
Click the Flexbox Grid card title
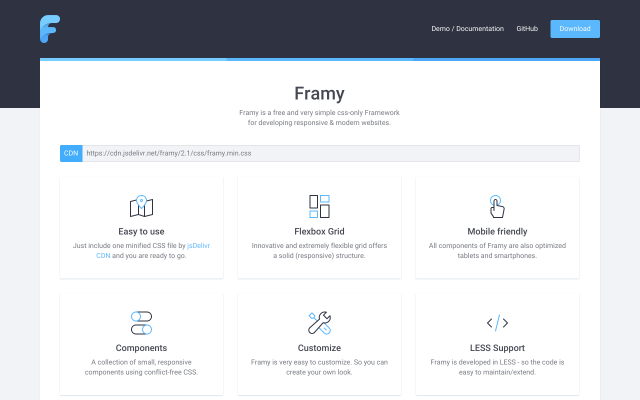point(319,231)
